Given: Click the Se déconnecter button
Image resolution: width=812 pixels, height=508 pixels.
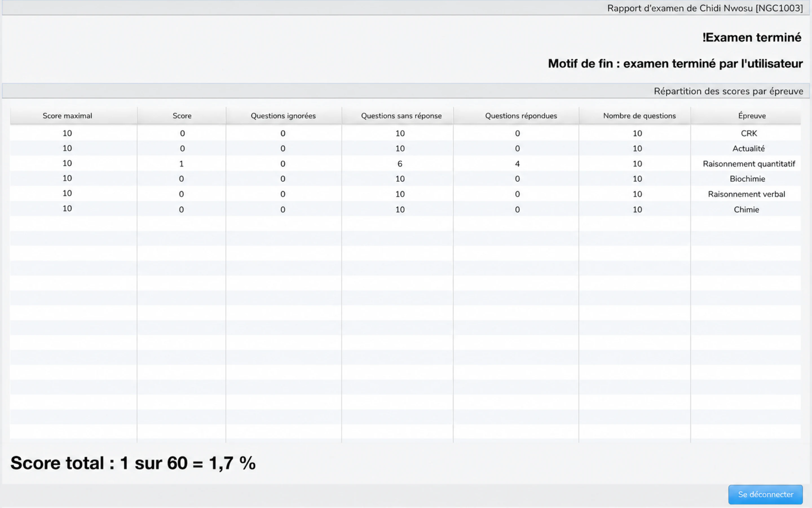Looking at the screenshot, I should click(765, 494).
